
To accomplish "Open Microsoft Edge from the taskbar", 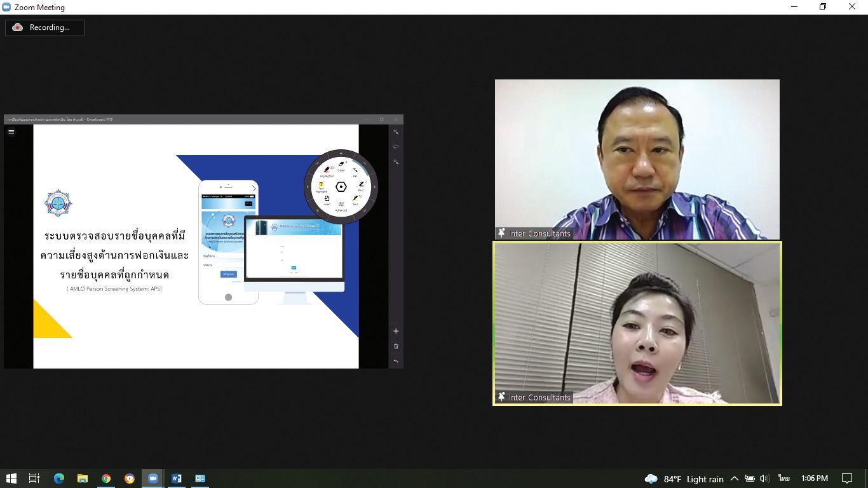I will tap(59, 478).
